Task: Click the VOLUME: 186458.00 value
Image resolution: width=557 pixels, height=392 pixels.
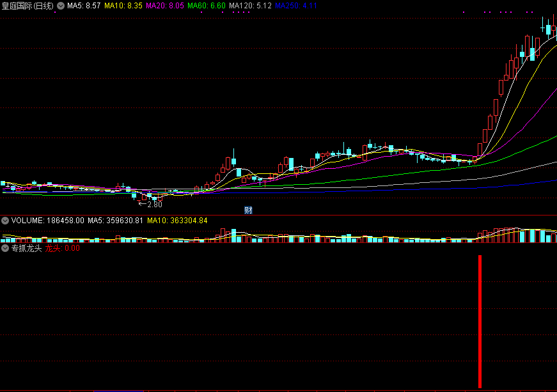Action: 47,221
